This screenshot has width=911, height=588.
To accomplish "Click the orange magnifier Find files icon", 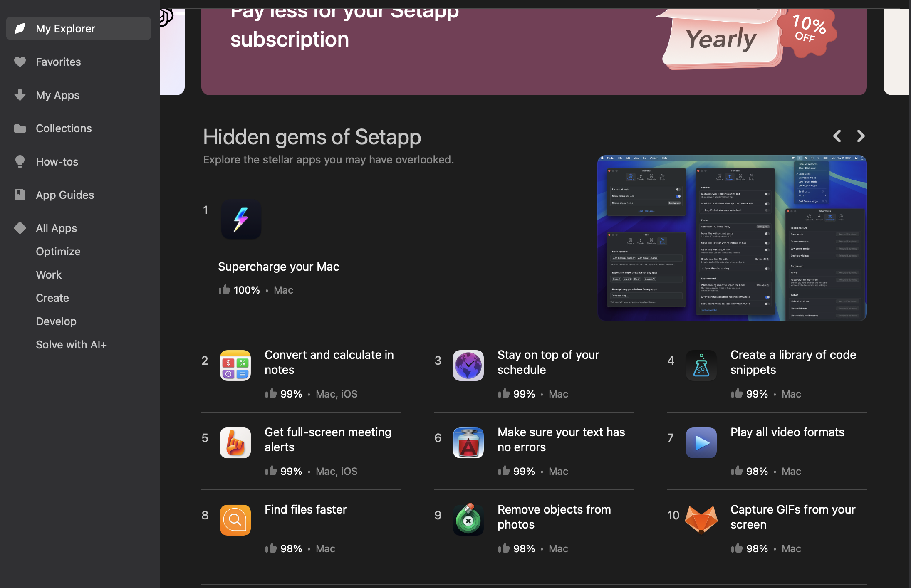I will 235,520.
